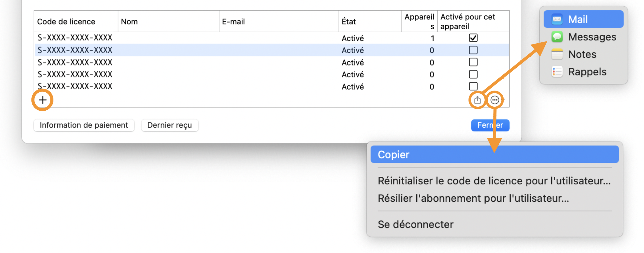Enable the checkbox in the third license row
This screenshot has height=253, width=644.
click(x=473, y=62)
